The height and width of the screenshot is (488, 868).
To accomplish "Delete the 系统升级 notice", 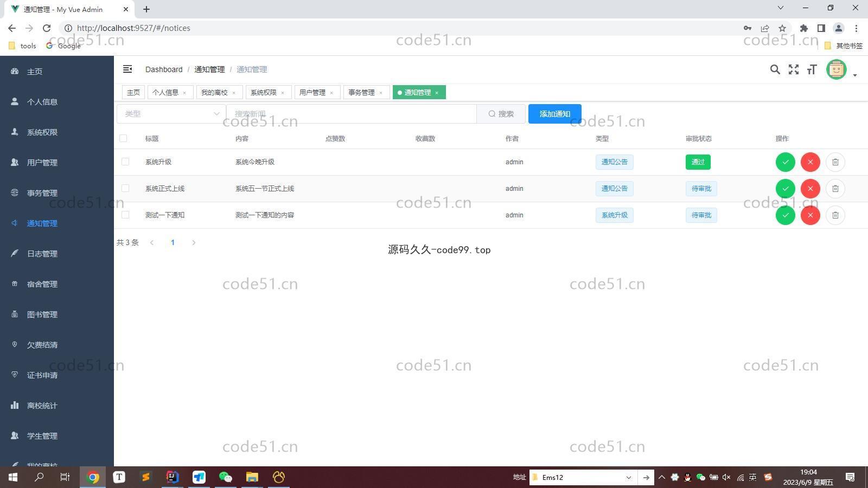I will (835, 162).
